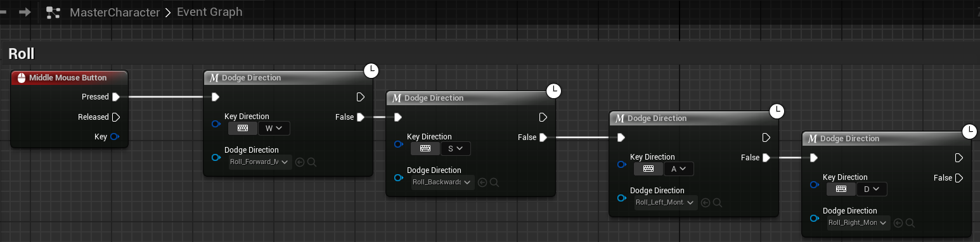Click the mouse icon on the Middle Mouse Button node
Image resolution: width=980 pixels, height=242 pixels.
21,77
